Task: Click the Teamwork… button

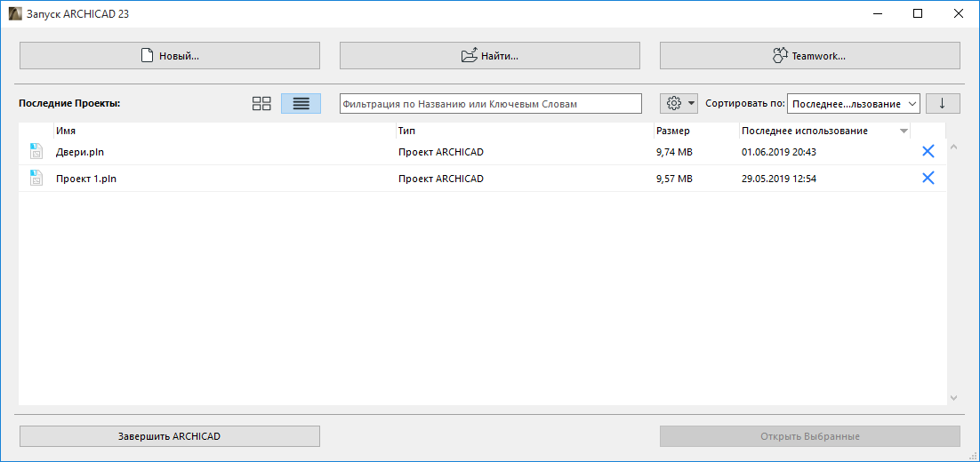Action: point(809,56)
